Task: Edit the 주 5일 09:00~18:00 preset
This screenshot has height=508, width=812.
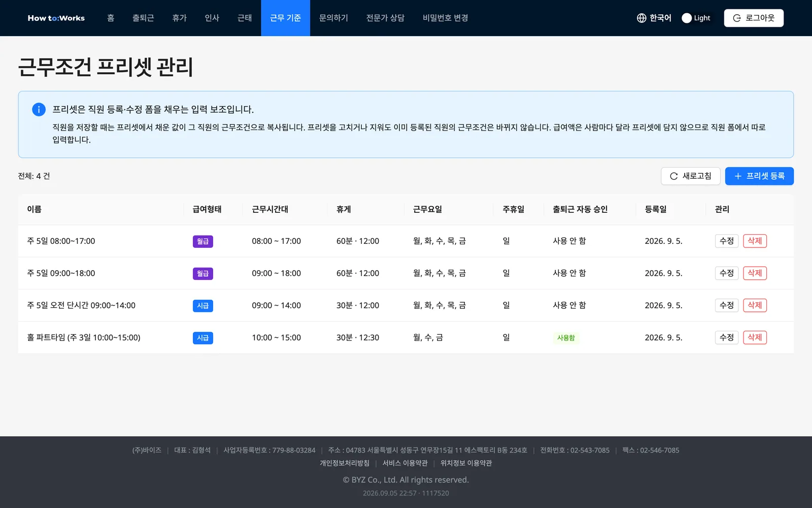Action: coord(727,273)
